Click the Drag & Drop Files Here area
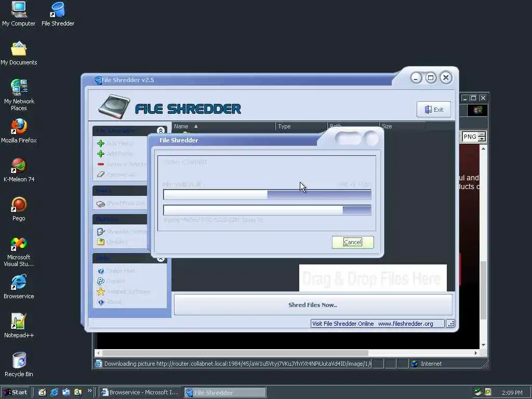 [x=373, y=278]
